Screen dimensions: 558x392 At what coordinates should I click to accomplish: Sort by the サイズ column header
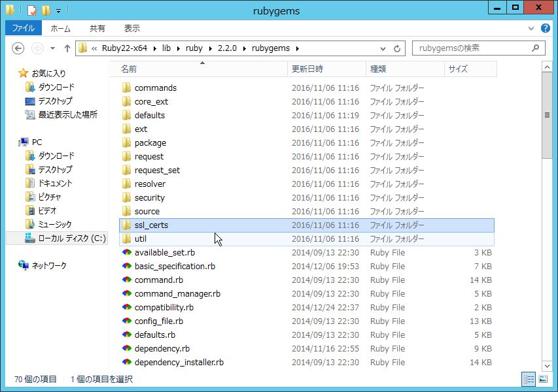click(470, 69)
